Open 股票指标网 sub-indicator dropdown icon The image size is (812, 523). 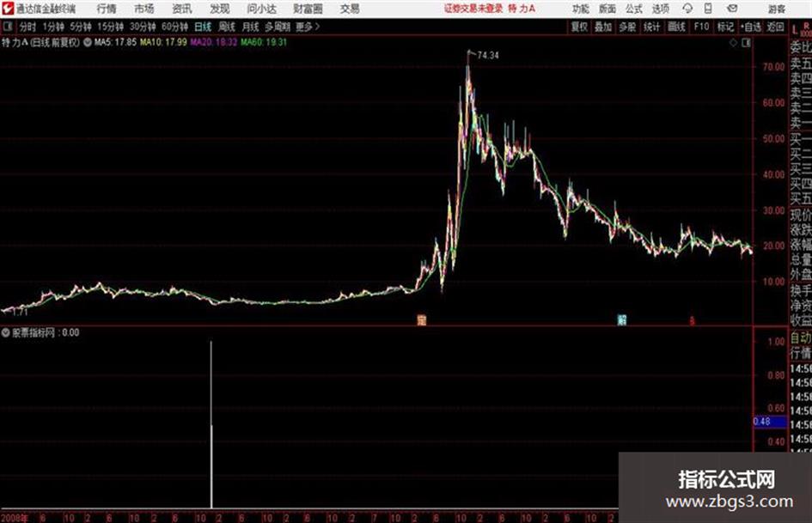pos(5,332)
